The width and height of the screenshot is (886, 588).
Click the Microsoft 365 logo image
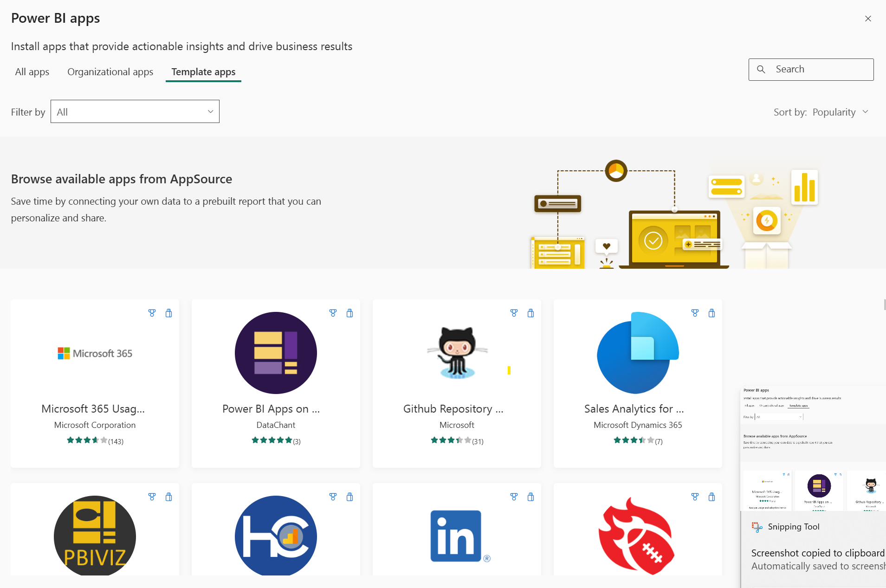pos(95,353)
